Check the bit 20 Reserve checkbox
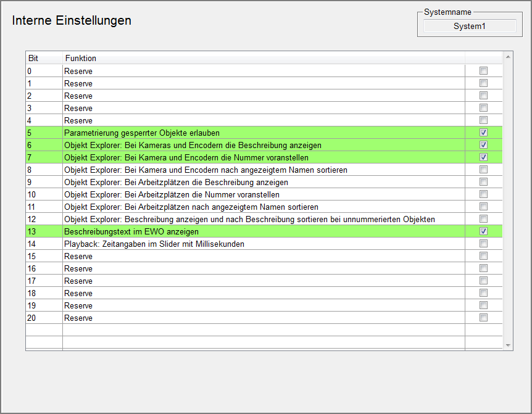The width and height of the screenshot is (532, 414). (x=483, y=318)
